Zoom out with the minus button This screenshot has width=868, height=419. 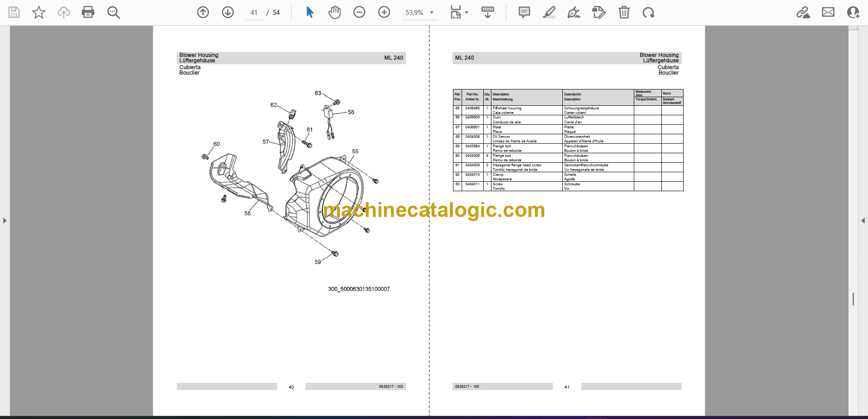coord(359,12)
